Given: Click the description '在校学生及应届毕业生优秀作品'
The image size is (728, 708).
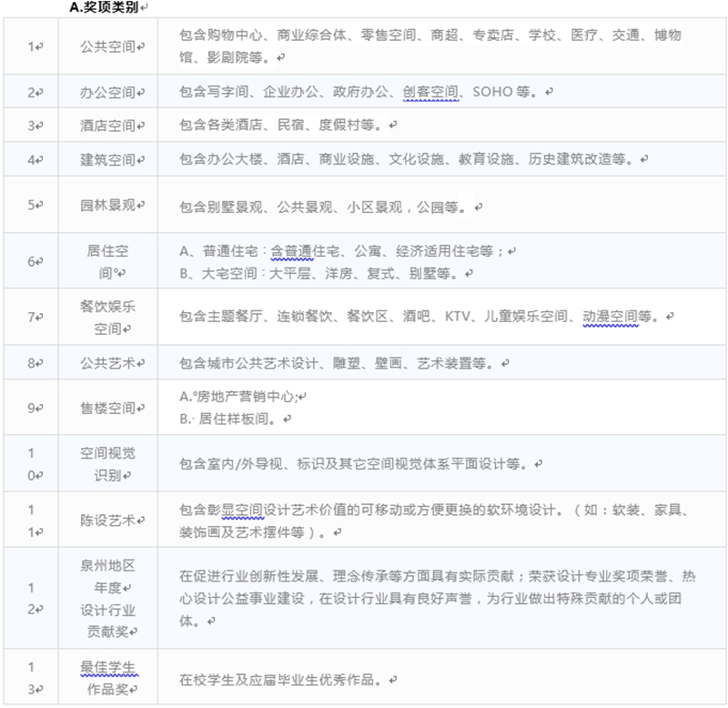Looking at the screenshot, I should coord(283,680).
